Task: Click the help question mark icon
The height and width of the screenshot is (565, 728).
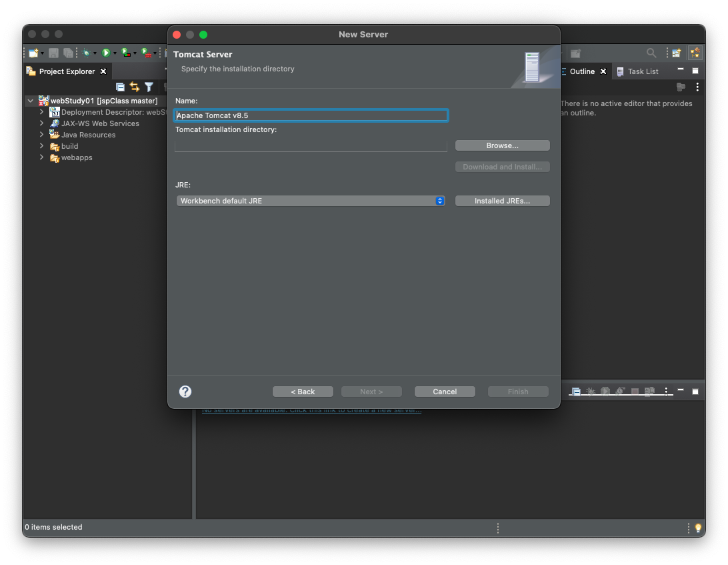Action: click(185, 392)
